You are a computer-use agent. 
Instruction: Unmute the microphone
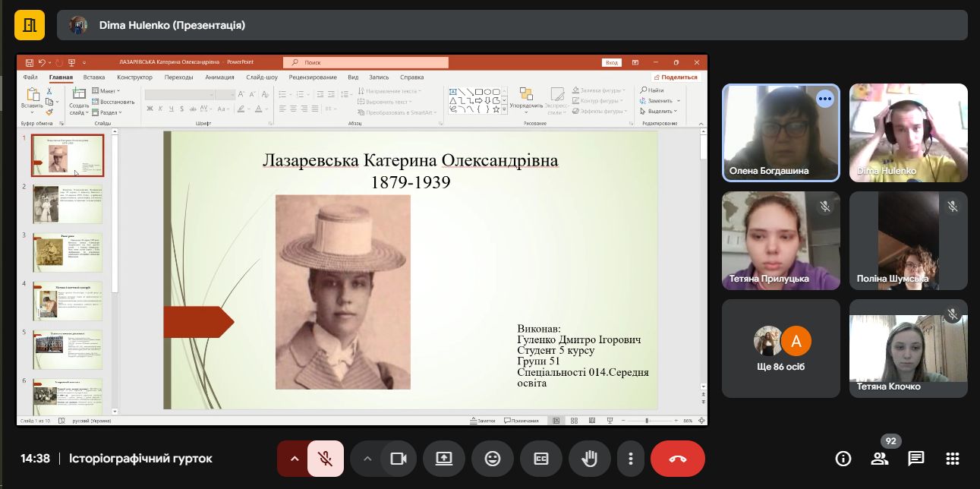(326, 459)
